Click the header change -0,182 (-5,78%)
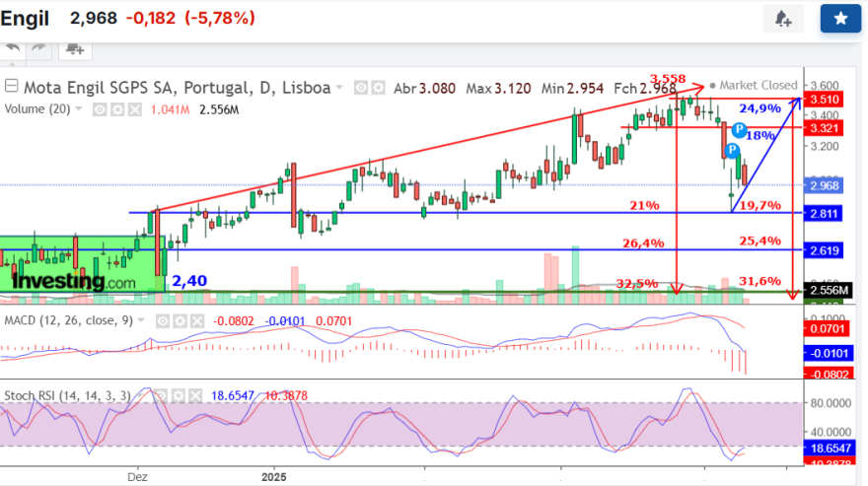The width and height of the screenshot is (868, 486). point(190,18)
